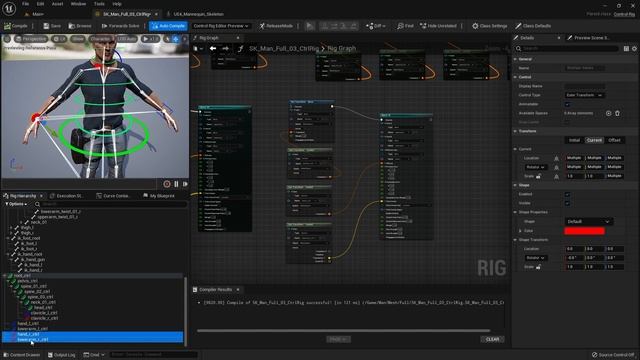Open Current Rotator type dropdown
This screenshot has height=360, width=640.
point(536,167)
